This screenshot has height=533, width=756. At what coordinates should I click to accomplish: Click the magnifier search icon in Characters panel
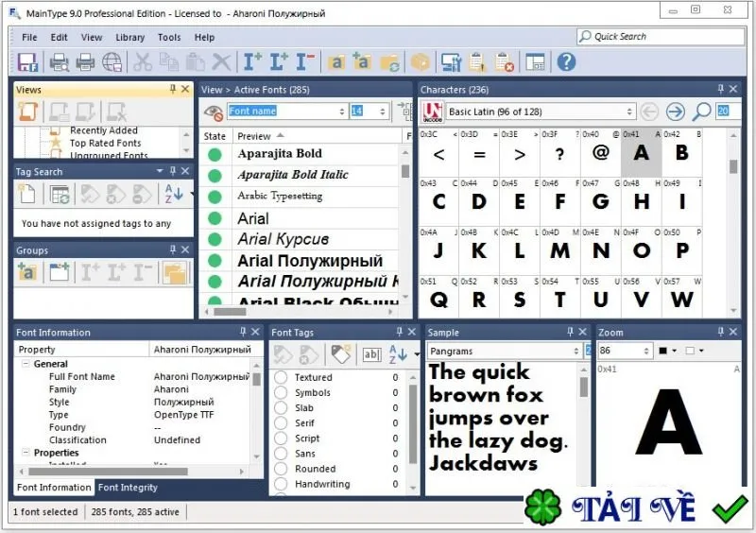coord(701,112)
